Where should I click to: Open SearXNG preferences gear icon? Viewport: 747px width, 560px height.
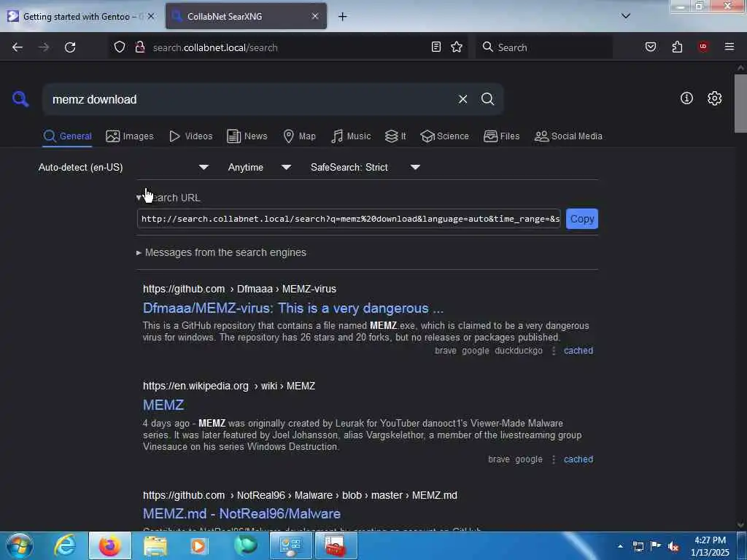714,98
